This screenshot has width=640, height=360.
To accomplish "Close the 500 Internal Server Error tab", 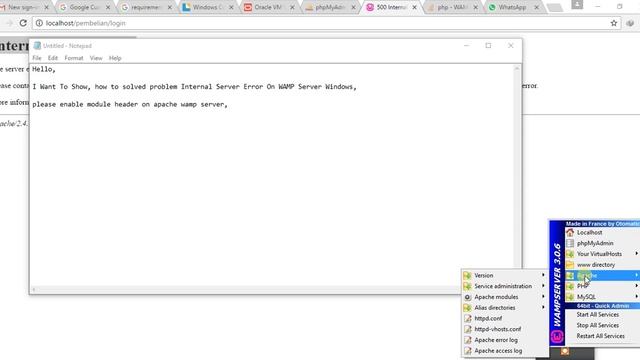I will (x=414, y=7).
